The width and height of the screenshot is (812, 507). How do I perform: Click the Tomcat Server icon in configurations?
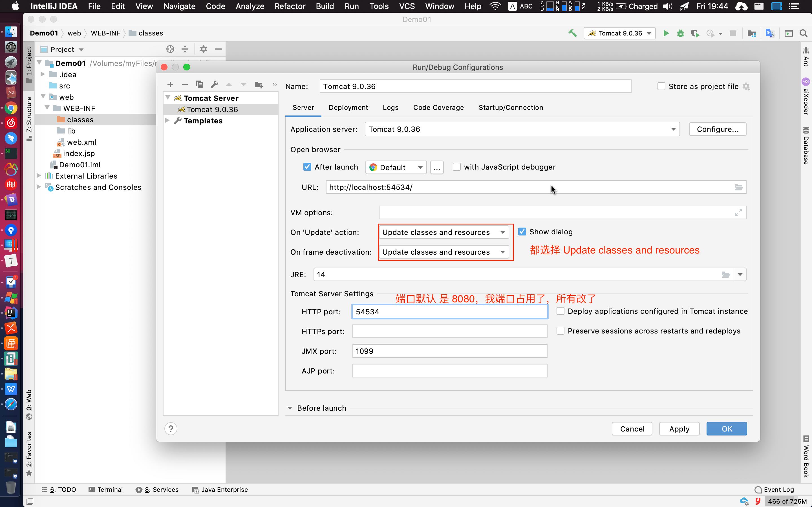click(x=178, y=97)
